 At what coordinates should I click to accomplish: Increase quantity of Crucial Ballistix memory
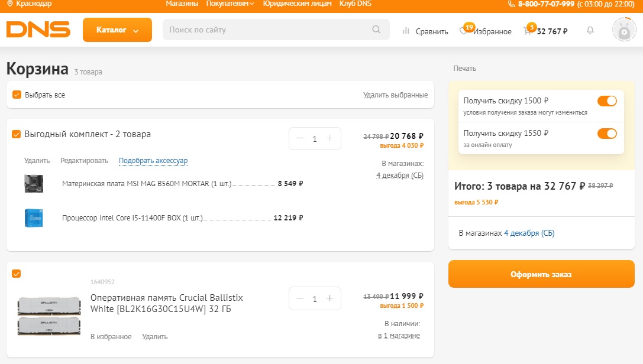[x=330, y=299]
